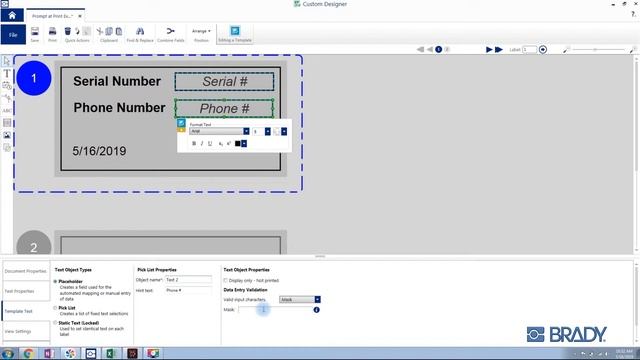
Task: Click the Hint text input field
Action: (x=188, y=290)
